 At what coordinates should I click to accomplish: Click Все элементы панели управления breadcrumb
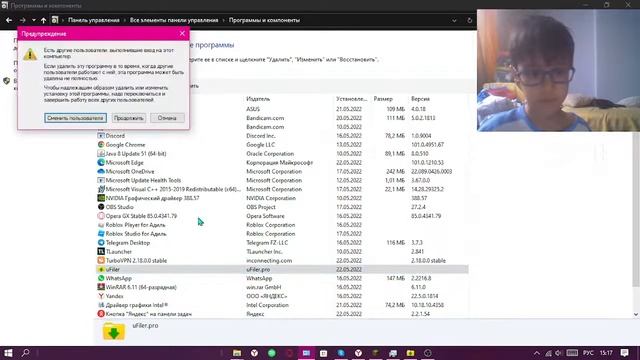pos(174,20)
